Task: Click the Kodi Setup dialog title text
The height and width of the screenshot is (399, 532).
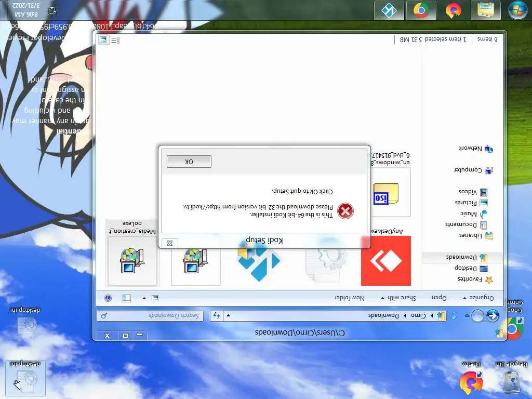Action: (264, 240)
